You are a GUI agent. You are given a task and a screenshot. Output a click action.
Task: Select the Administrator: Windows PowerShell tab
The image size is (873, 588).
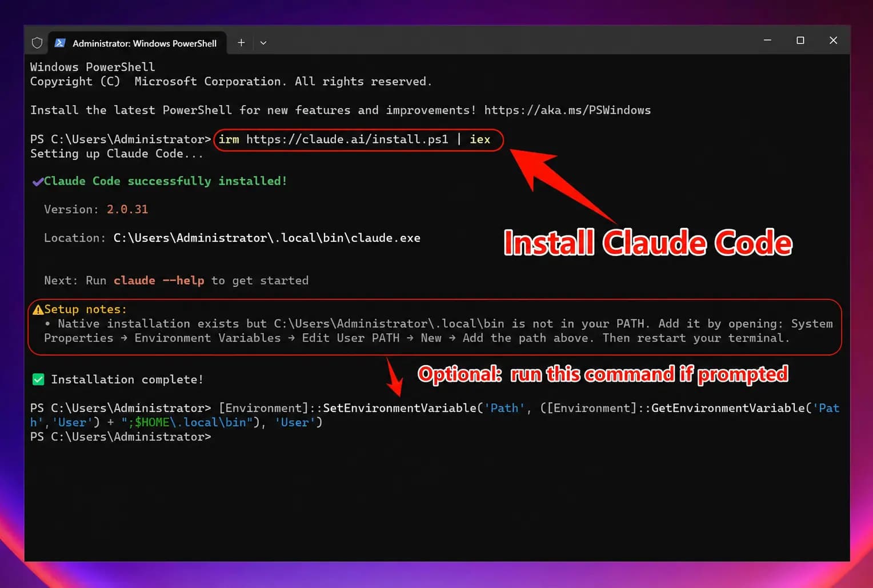click(x=138, y=43)
